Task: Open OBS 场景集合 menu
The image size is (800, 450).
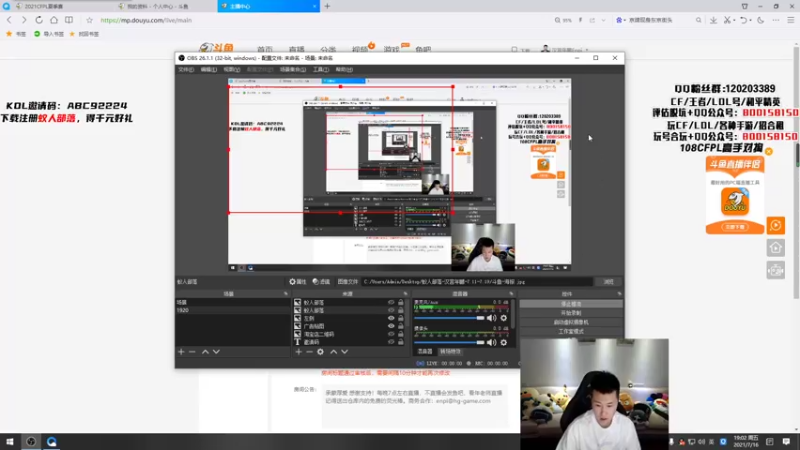Action: point(293,69)
